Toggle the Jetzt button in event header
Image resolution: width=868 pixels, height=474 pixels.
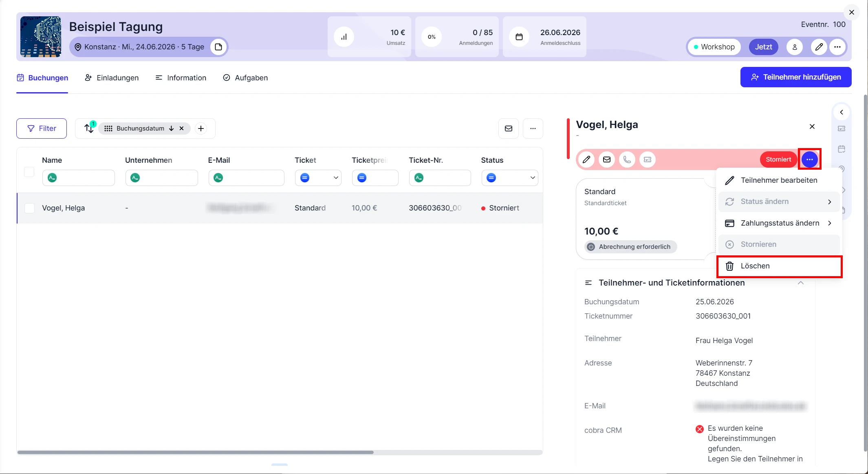(x=763, y=47)
